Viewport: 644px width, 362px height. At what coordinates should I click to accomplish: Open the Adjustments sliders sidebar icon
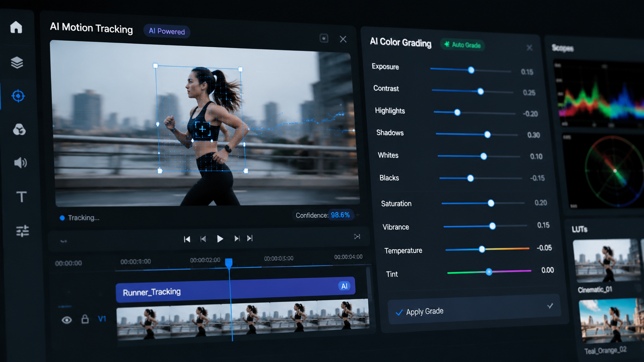pyautogui.click(x=22, y=231)
